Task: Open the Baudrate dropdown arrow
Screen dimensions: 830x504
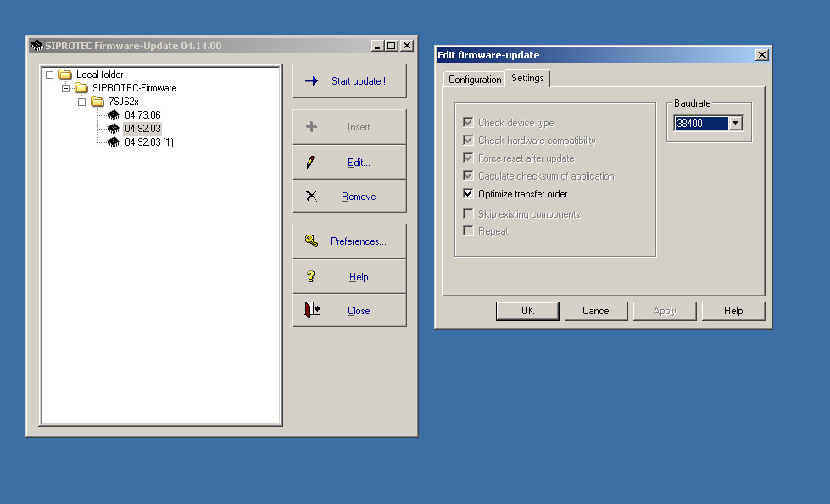Action: coord(735,124)
